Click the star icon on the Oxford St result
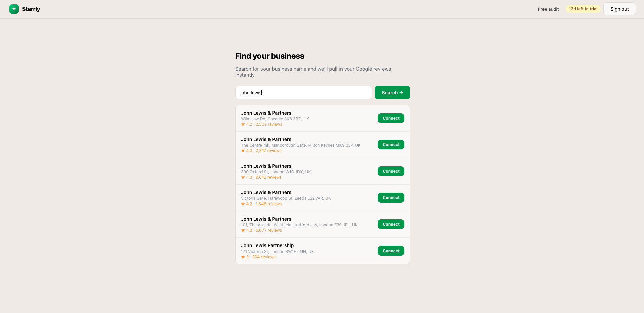 (x=243, y=177)
